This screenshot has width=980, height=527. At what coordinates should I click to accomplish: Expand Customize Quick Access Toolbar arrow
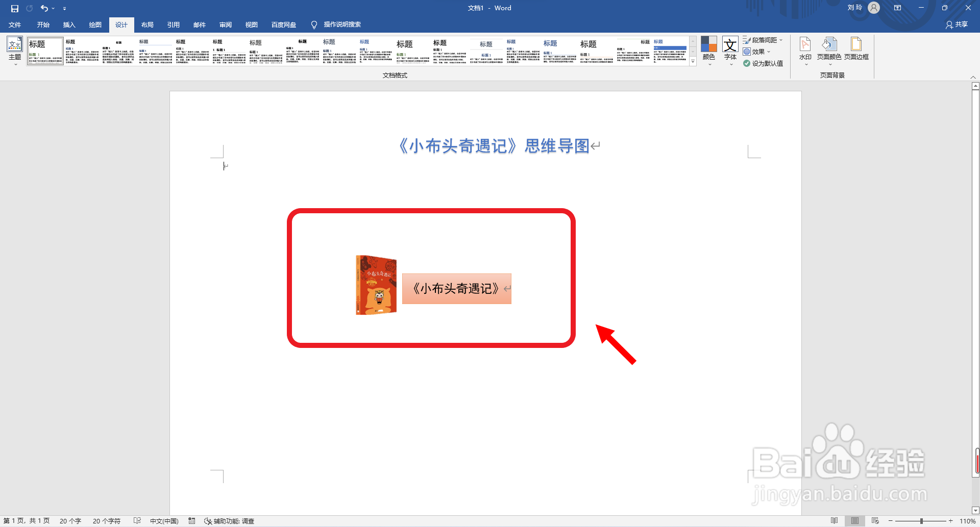click(64, 8)
